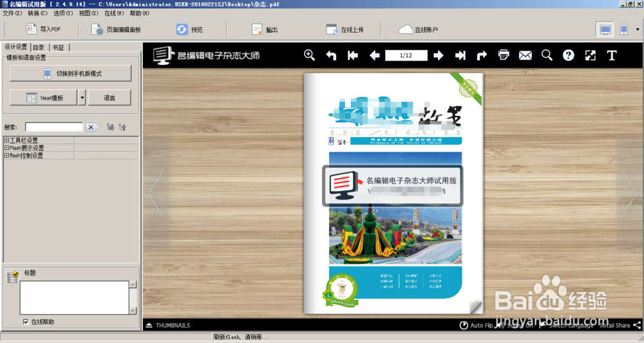Click Social Share in bottom bar
The image size is (644, 343).
(620, 325)
